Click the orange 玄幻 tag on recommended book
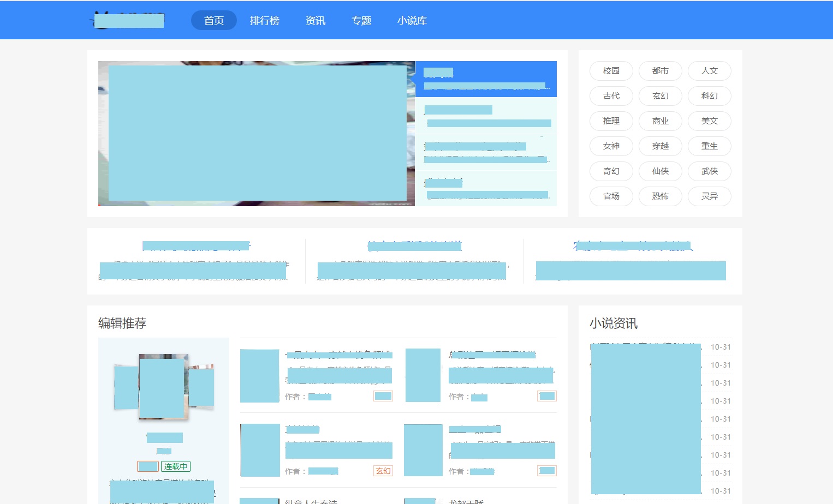This screenshot has width=833, height=504. [x=383, y=471]
